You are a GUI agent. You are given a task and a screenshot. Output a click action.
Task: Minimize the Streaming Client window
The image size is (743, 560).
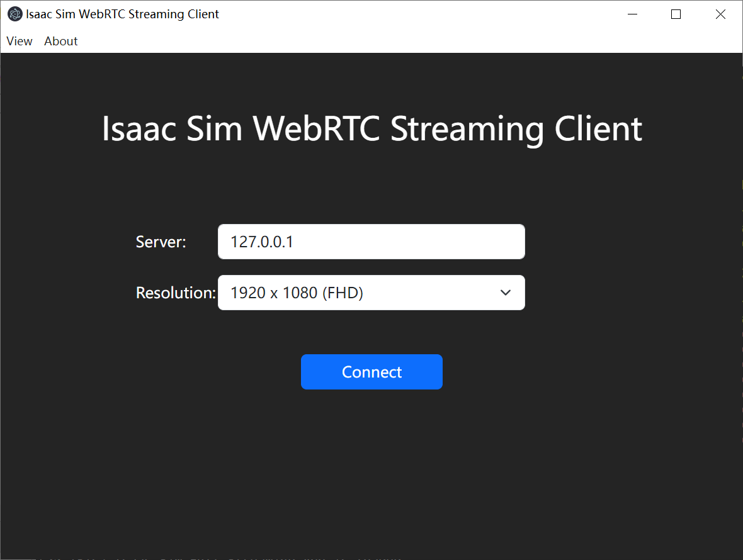(632, 14)
